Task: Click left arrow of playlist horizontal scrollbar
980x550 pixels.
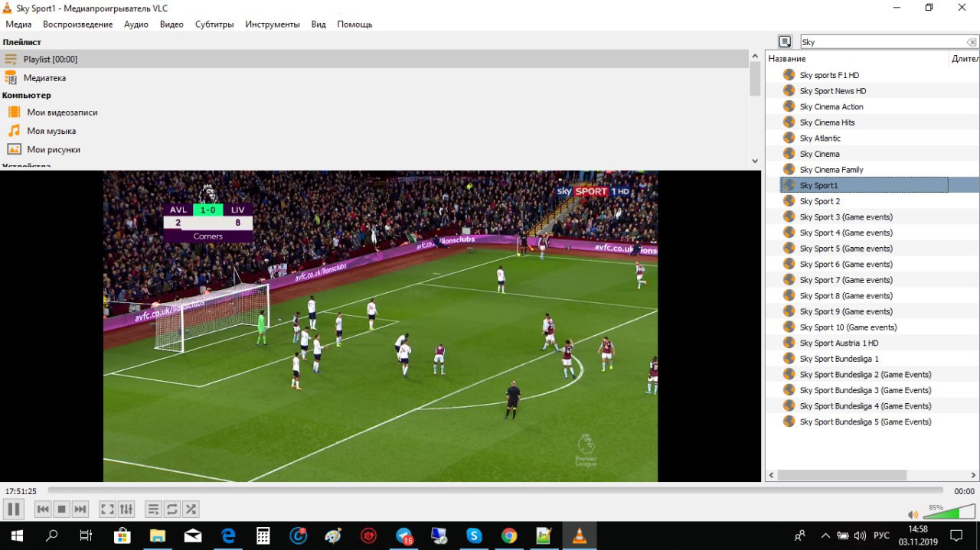Action: click(x=771, y=475)
